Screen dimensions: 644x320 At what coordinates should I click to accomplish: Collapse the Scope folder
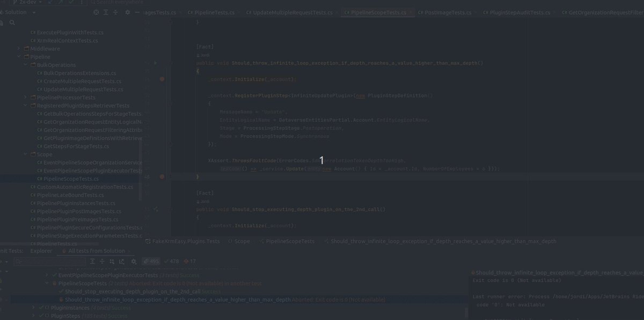(26, 154)
